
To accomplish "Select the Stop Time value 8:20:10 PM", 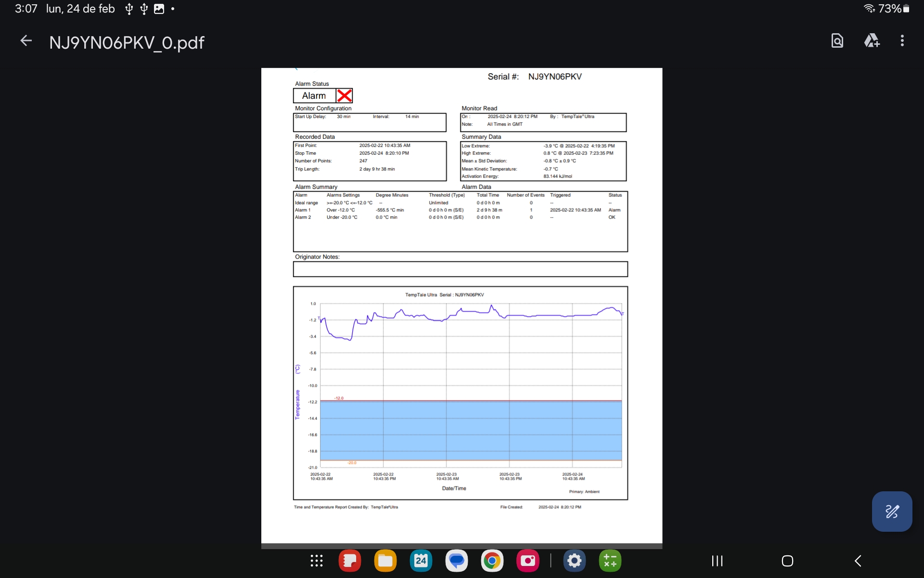I will [384, 153].
